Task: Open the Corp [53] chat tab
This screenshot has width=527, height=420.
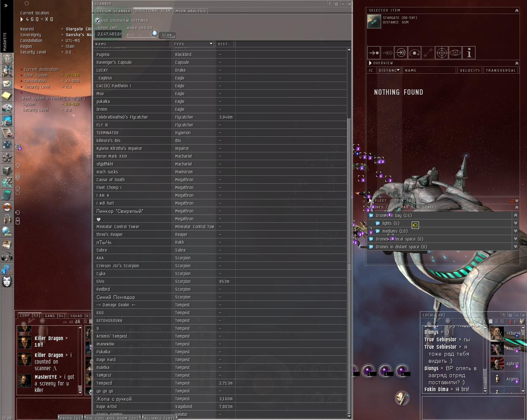Action: (x=30, y=316)
